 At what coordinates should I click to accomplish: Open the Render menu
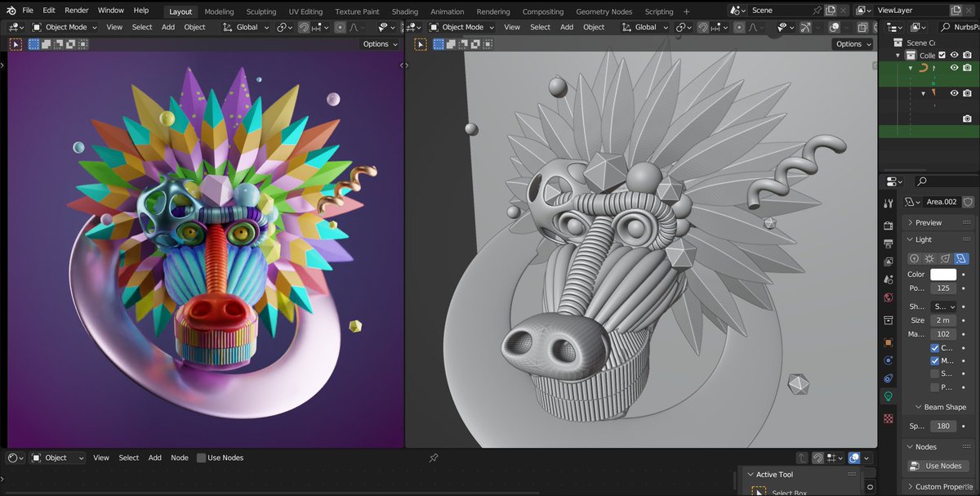[x=77, y=11]
